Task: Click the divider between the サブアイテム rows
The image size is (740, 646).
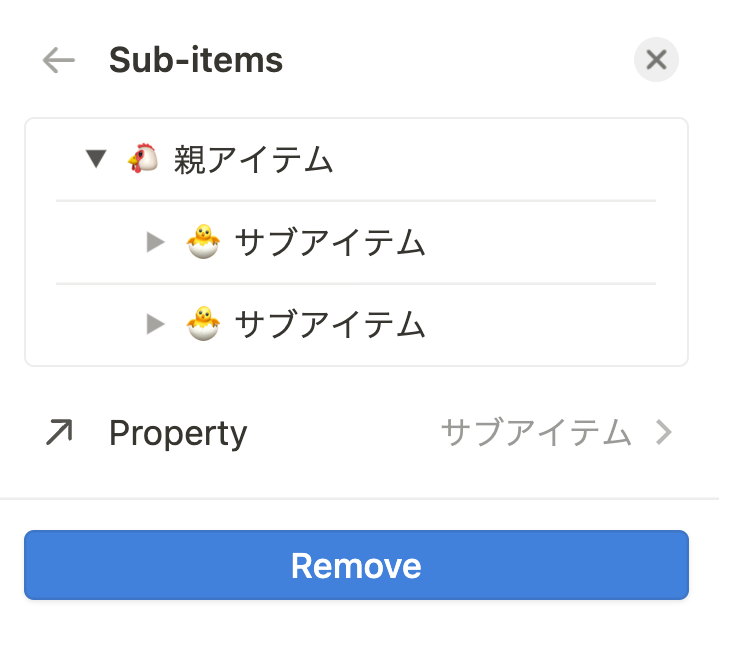Action: 356,284
